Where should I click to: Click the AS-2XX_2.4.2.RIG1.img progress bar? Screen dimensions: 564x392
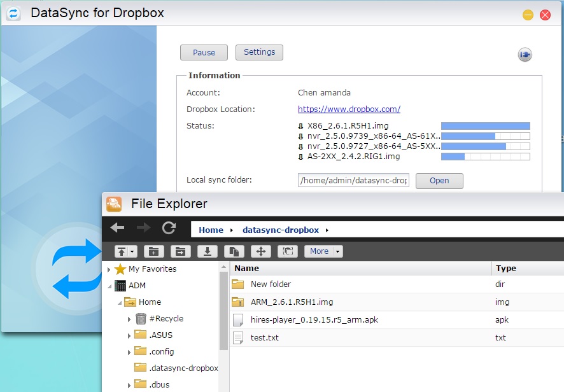tap(486, 157)
